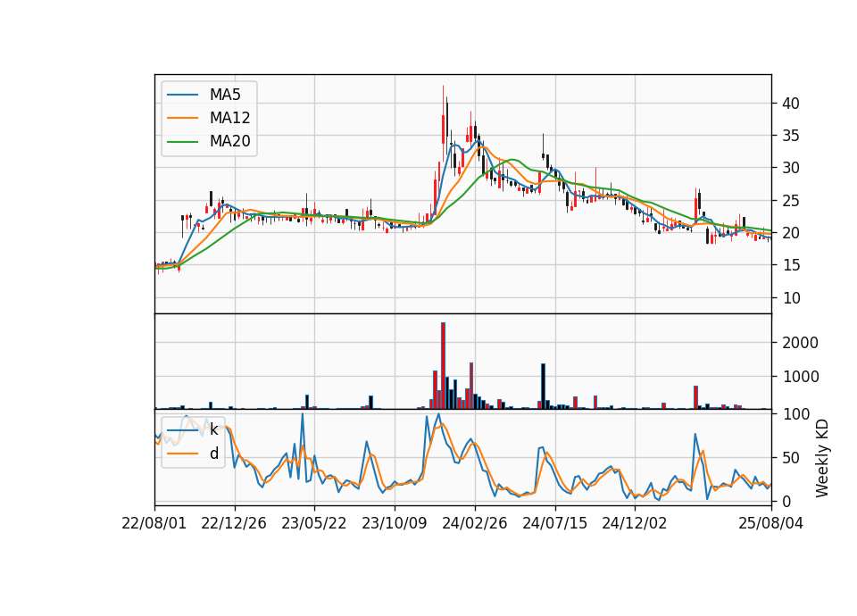The image size is (857, 616).
Task: Click the green MA20 legend line sample
Action: [x=182, y=142]
